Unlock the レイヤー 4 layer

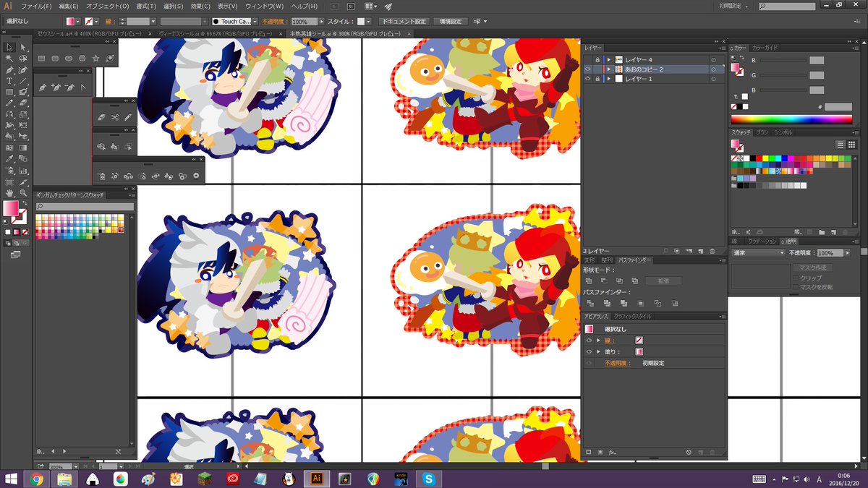click(597, 59)
